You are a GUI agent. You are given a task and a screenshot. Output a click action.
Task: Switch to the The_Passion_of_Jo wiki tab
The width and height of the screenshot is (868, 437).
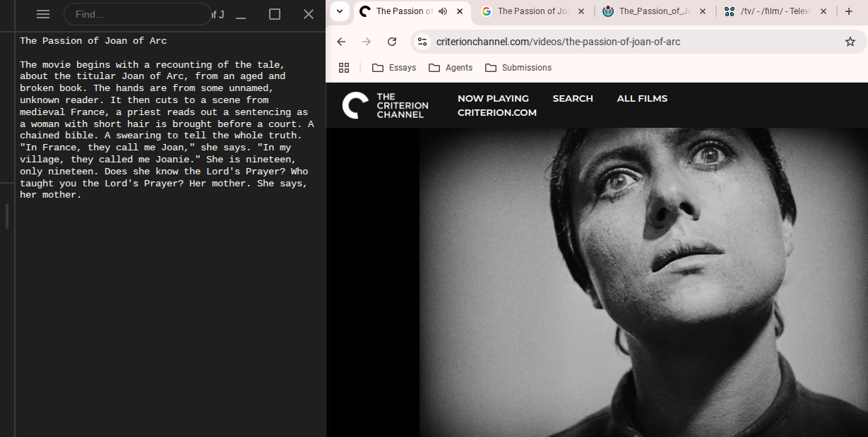(x=648, y=11)
